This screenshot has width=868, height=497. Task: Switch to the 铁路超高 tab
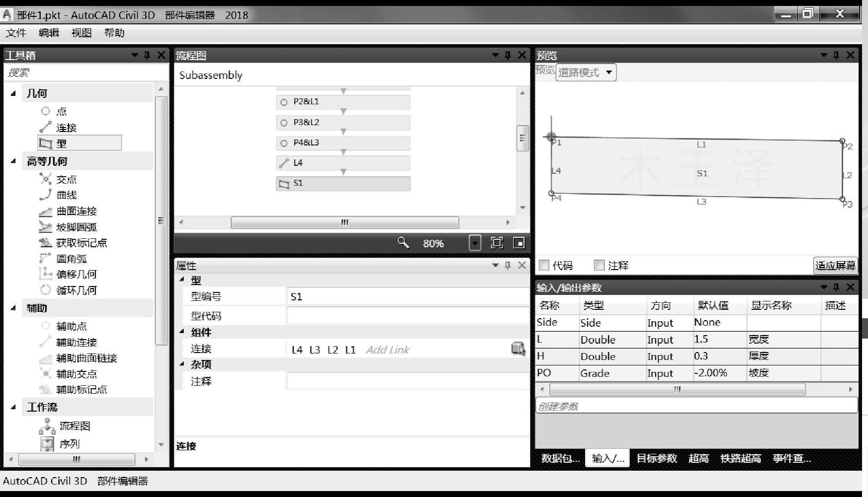pos(740,458)
